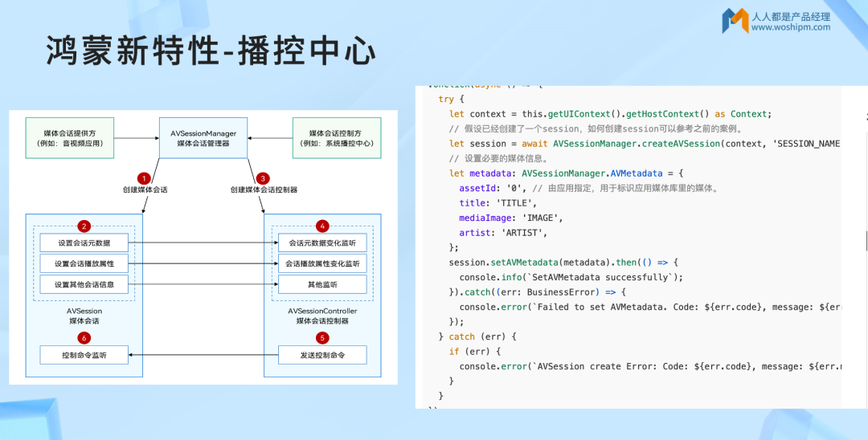Select the 设置会话播放属性 box
The image size is (868, 440).
84,263
